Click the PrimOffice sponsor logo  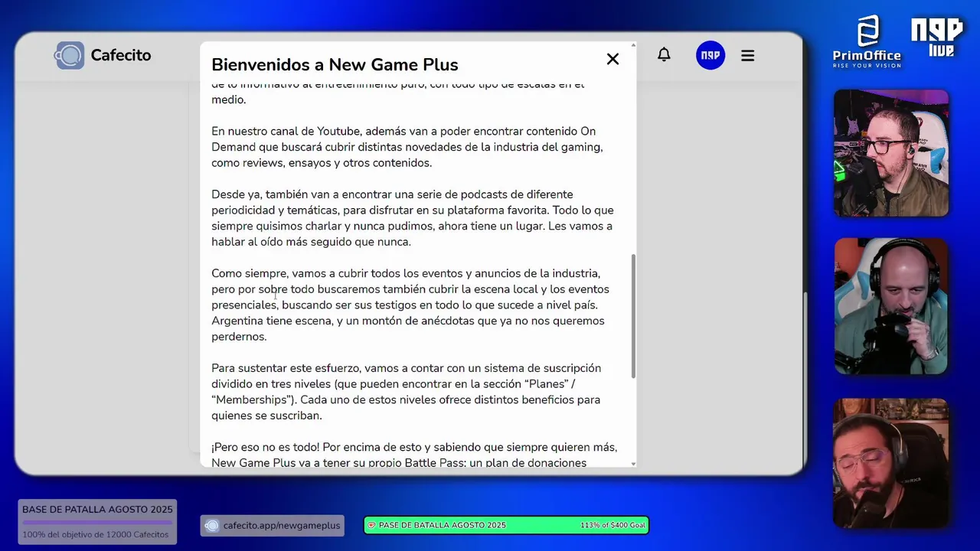click(x=867, y=42)
